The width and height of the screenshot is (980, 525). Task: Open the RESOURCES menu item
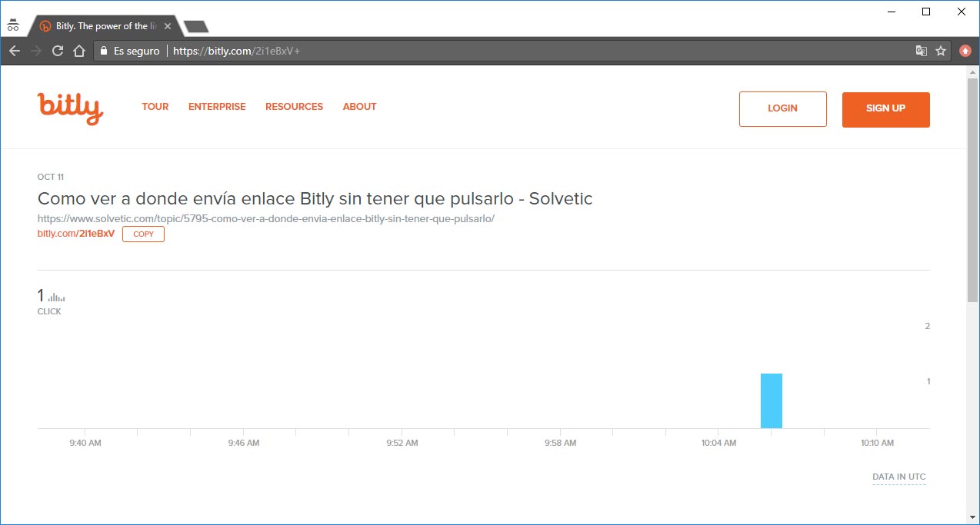click(x=294, y=107)
